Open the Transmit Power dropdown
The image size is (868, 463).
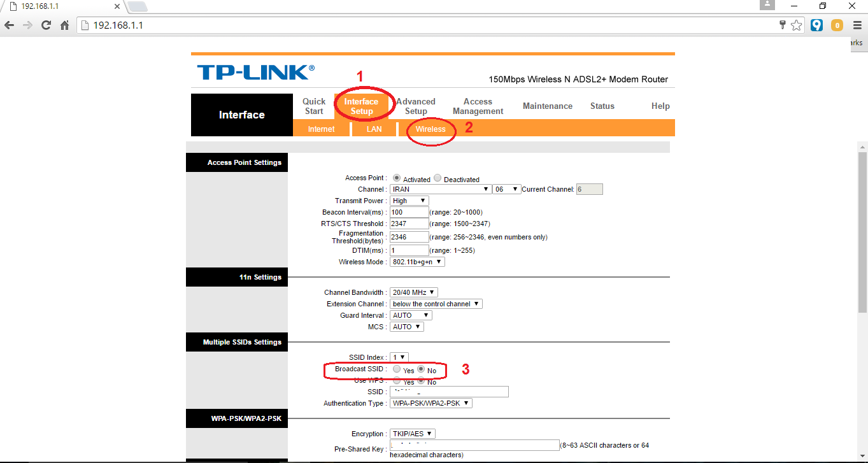409,201
